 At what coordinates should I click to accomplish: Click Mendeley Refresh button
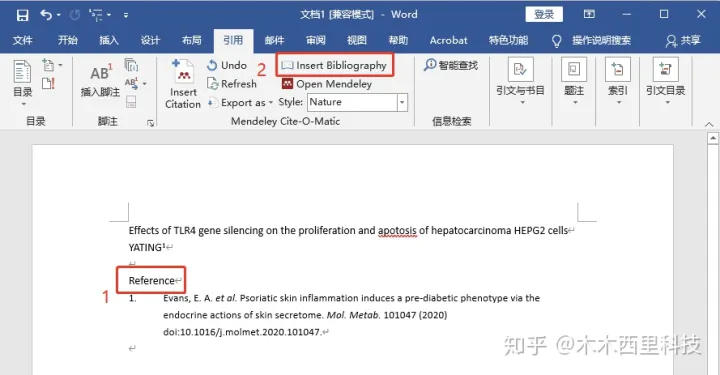pos(232,84)
